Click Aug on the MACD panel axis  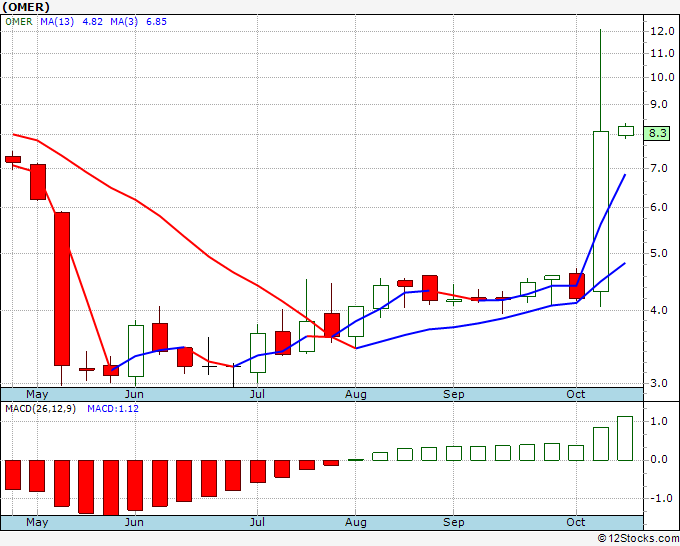356,522
